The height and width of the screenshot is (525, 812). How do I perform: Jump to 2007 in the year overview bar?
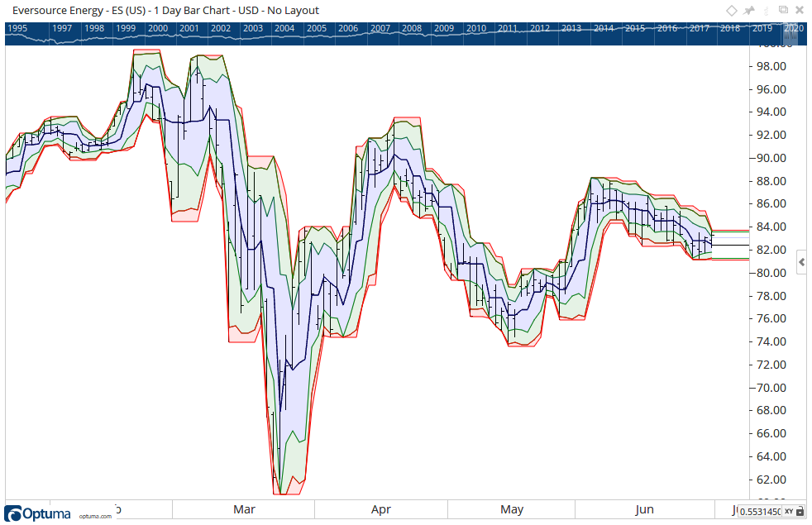pos(380,28)
